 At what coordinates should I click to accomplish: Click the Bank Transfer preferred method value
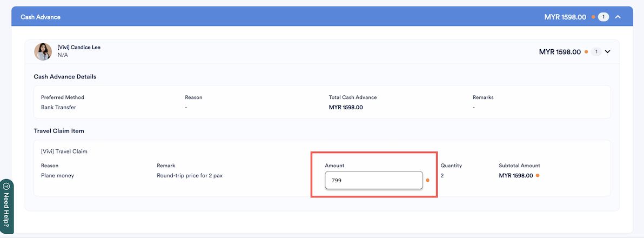pyautogui.click(x=59, y=107)
